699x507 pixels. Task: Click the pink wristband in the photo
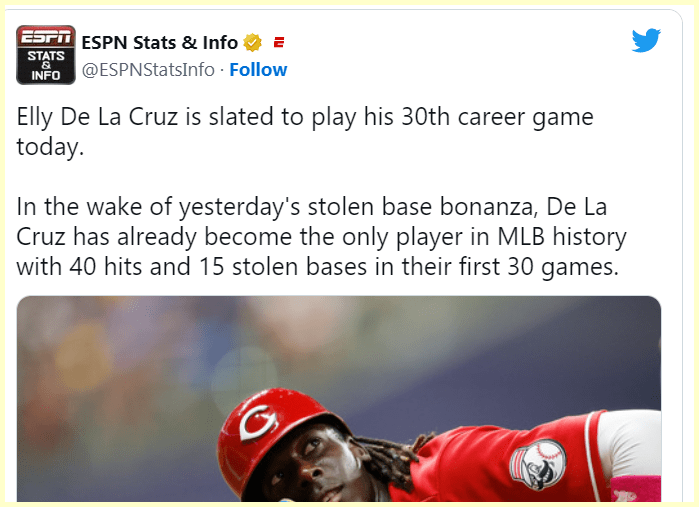[638, 490]
